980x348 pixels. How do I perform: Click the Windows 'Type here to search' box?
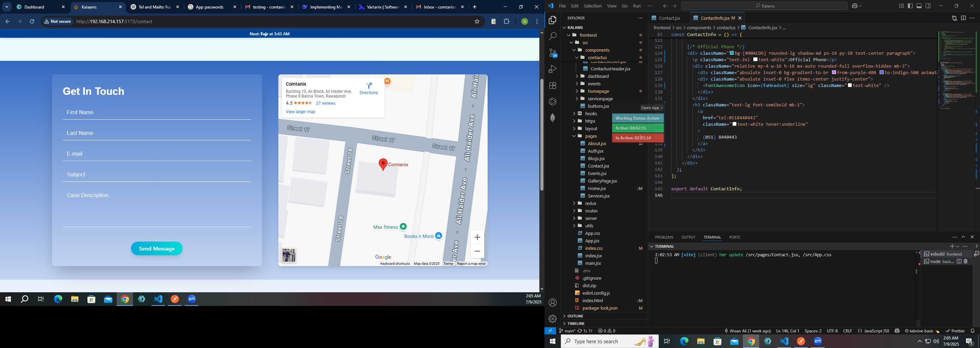609,341
